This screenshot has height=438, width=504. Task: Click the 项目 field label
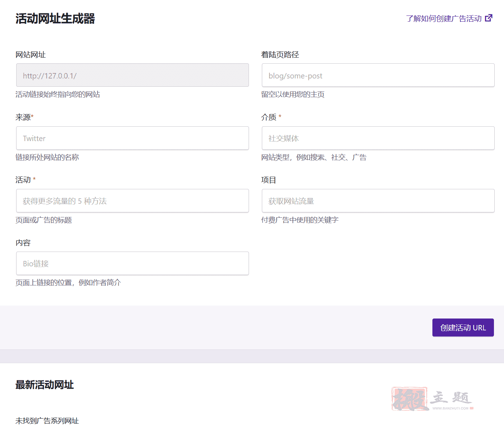click(269, 180)
